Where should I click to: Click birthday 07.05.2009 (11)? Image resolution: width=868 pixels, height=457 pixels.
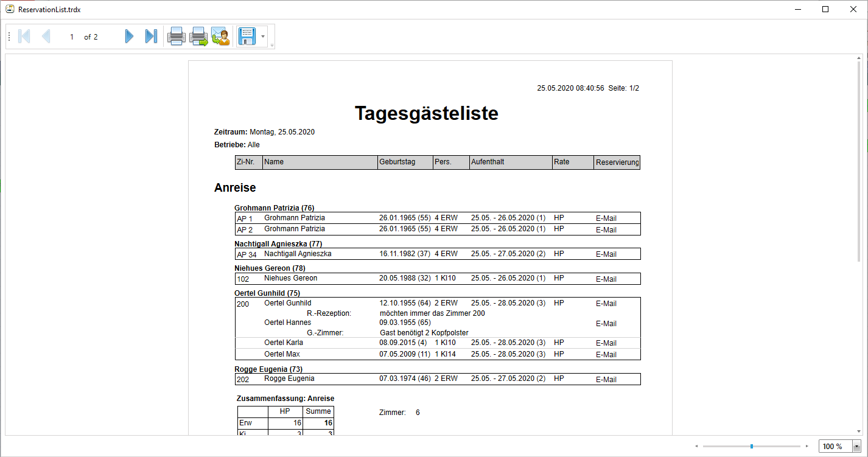tap(405, 354)
